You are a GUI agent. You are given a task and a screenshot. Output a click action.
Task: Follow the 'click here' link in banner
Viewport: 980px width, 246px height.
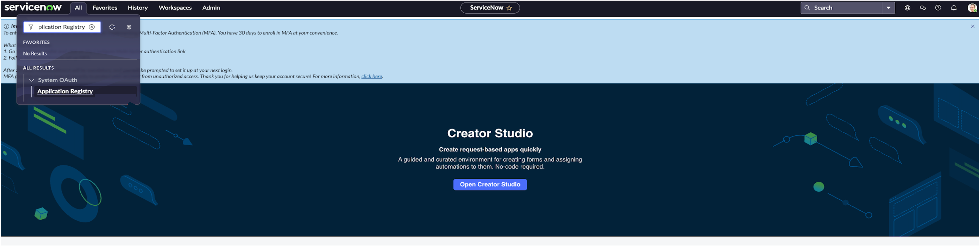click(x=372, y=76)
